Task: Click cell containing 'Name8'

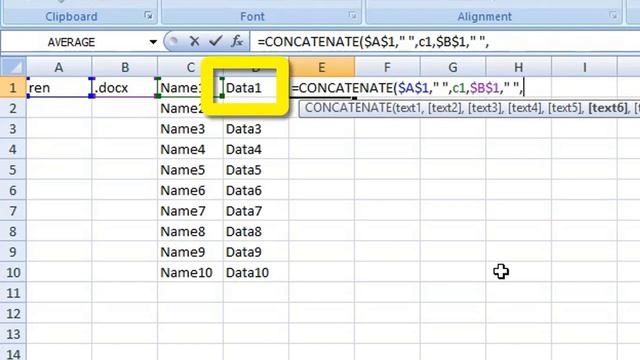Action: 190,231
